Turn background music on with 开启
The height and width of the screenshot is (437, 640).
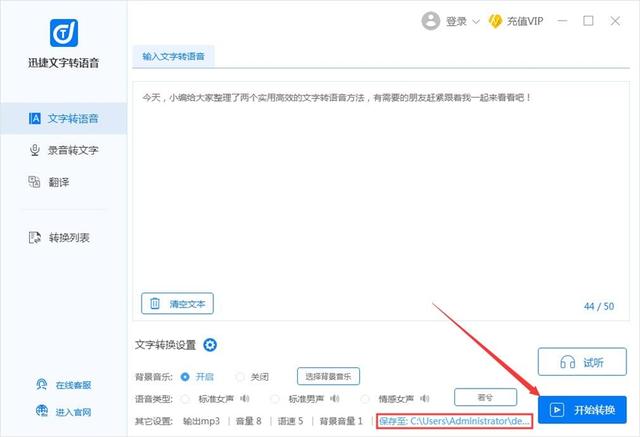185,377
